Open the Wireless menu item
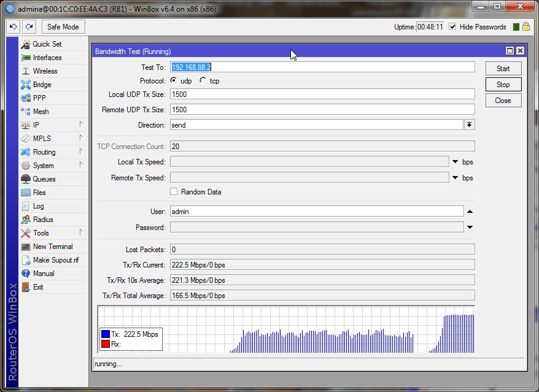This screenshot has width=539, height=392. pos(53,71)
